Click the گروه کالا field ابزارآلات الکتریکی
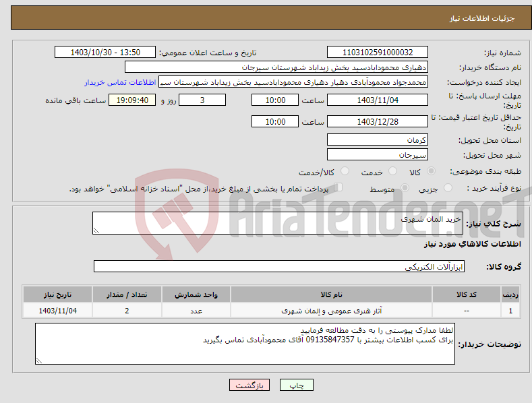532x403 pixels. 279,266
